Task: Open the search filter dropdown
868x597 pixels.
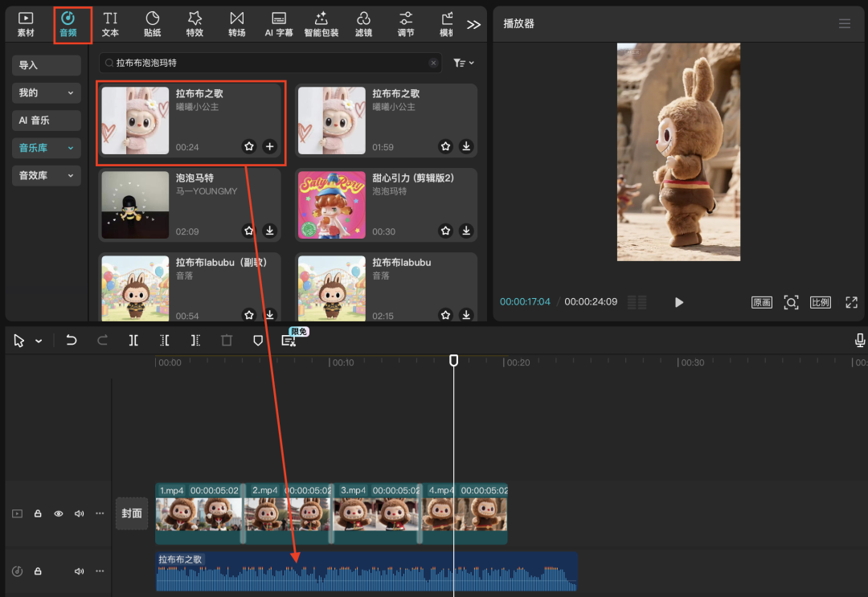Action: point(464,63)
